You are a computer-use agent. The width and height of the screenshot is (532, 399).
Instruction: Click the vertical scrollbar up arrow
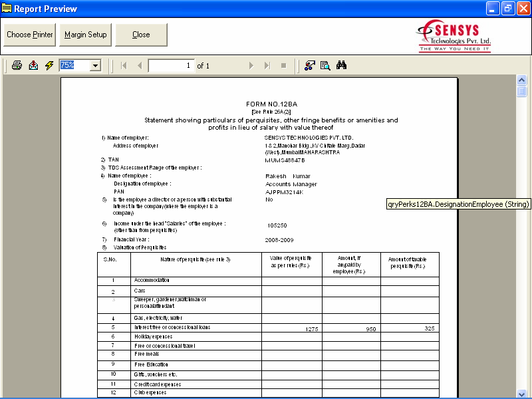[521, 80]
